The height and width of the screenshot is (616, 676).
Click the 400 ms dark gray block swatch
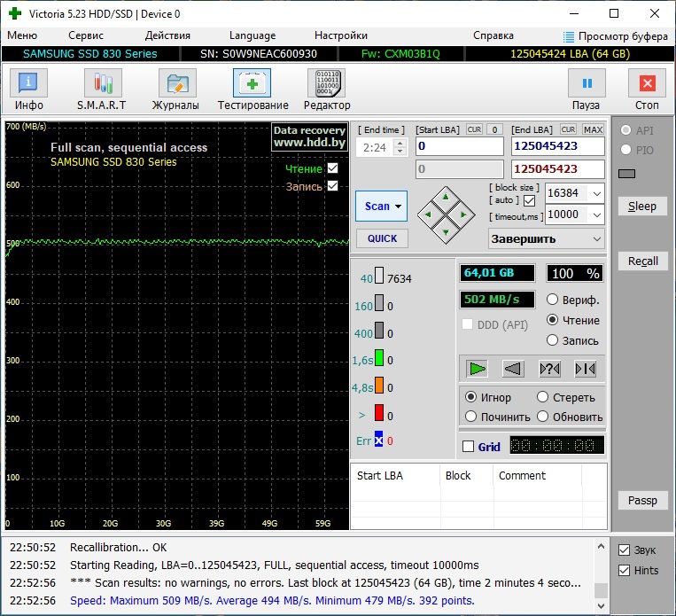(379, 330)
